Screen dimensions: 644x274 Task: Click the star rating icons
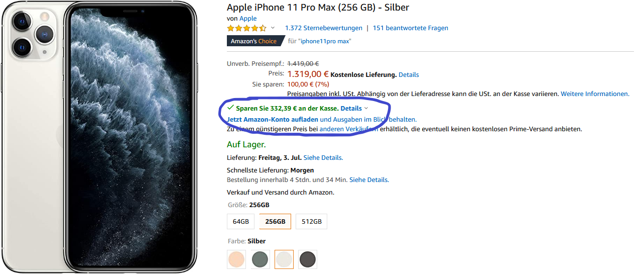[246, 28]
